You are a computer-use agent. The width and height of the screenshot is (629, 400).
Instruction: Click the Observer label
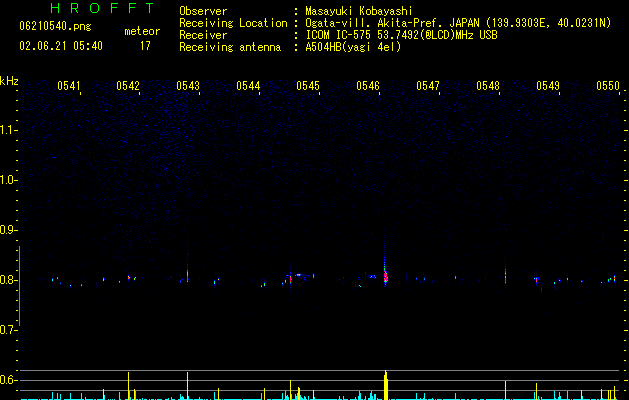tap(203, 11)
